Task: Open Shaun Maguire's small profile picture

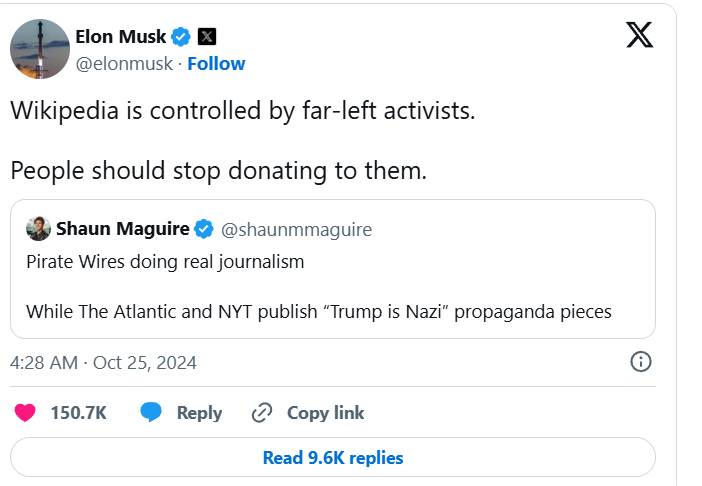Action: pos(38,229)
